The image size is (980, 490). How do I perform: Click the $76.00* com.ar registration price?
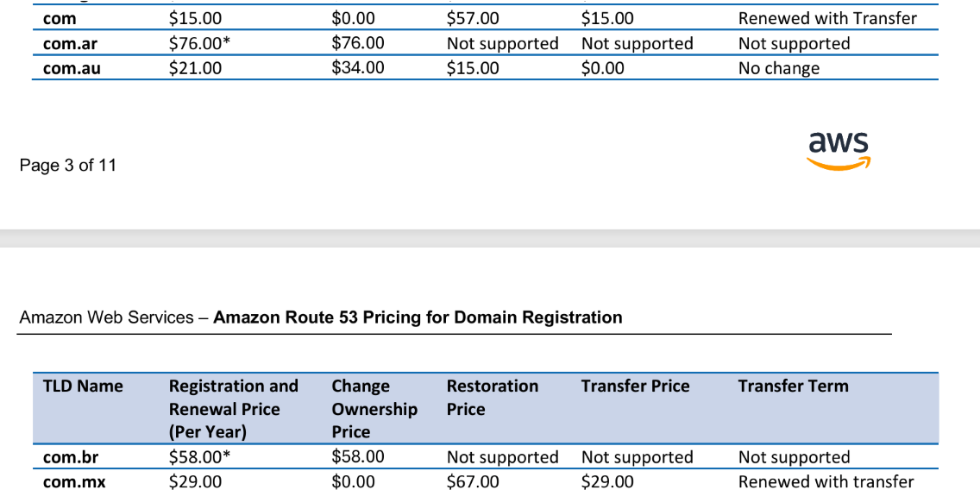click(199, 43)
